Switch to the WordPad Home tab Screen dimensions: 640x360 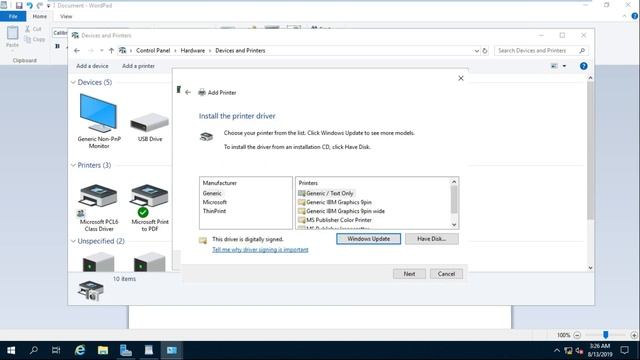point(40,16)
